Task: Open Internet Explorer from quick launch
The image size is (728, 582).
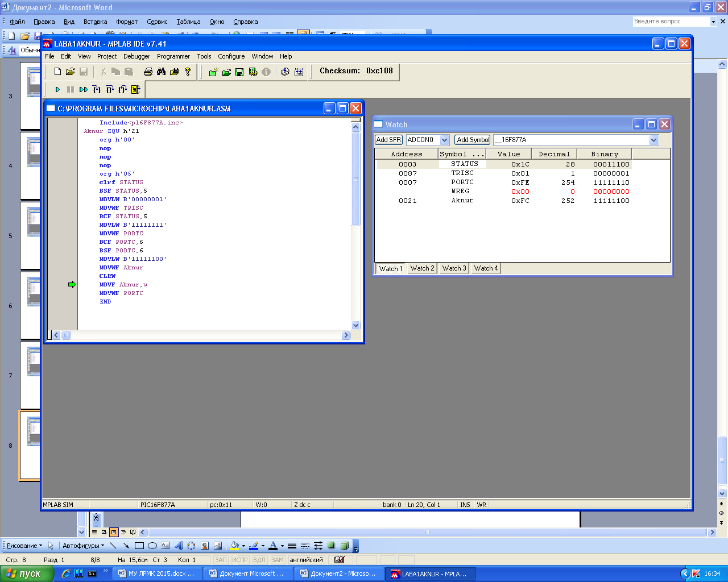Action: [66, 573]
